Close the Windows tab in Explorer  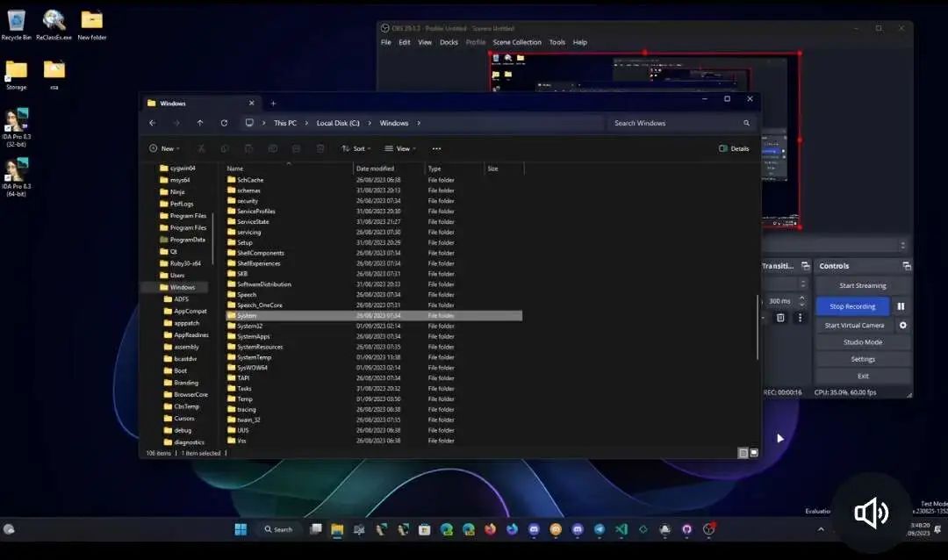point(252,104)
